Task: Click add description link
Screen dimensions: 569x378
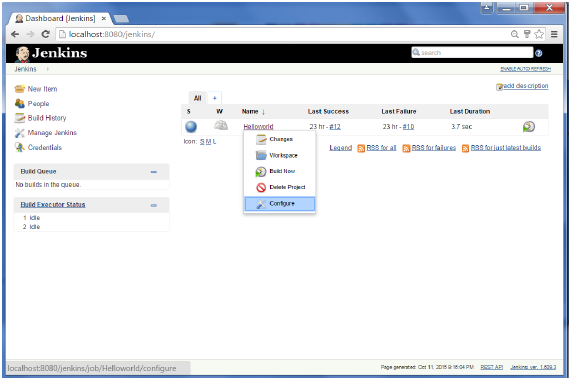Action: [x=525, y=86]
